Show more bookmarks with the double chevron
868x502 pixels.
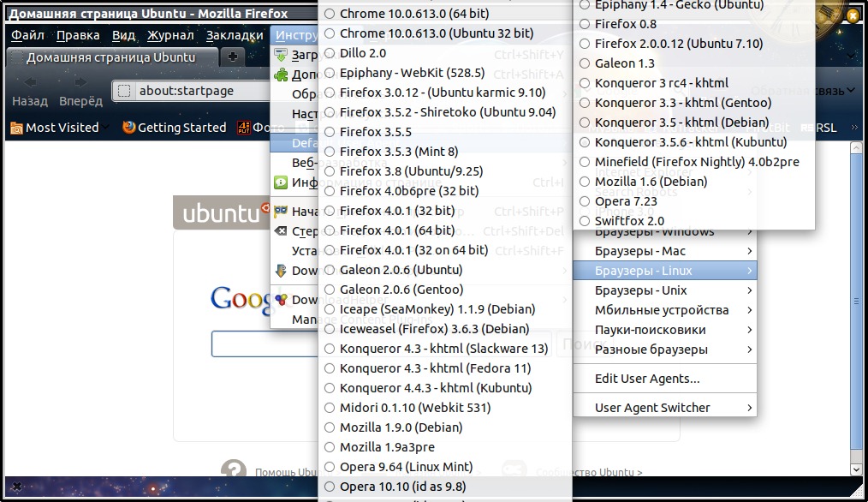854,128
